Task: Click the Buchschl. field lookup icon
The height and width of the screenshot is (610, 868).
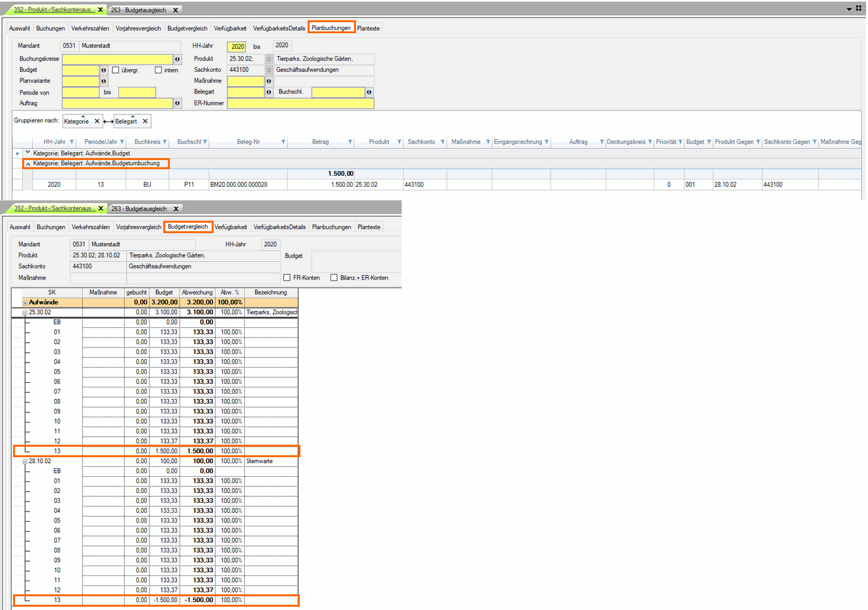Action: tap(369, 92)
